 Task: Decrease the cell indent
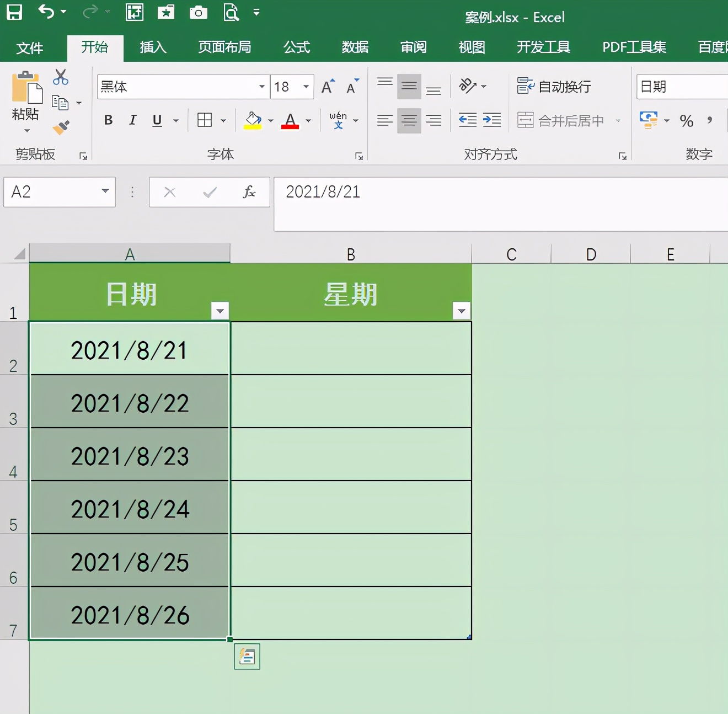(468, 120)
